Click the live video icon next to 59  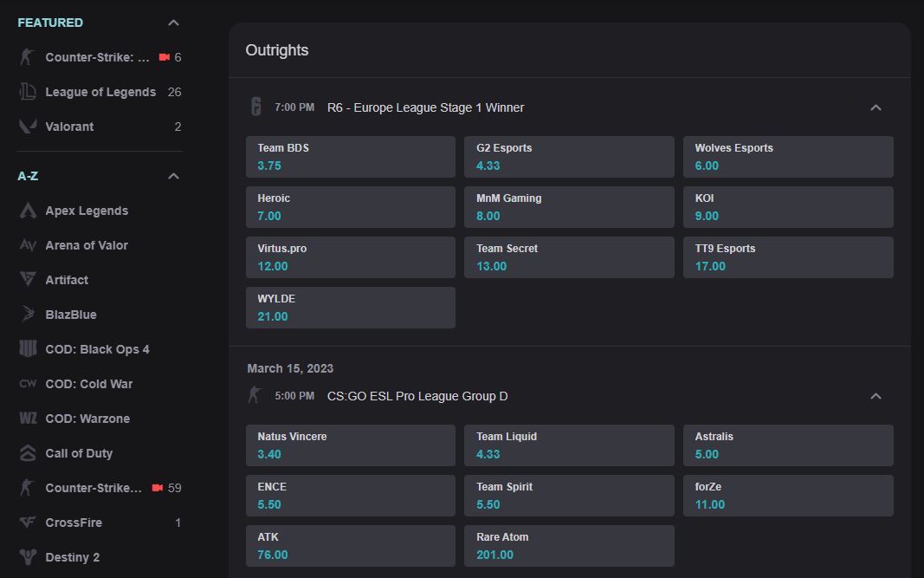pyautogui.click(x=158, y=488)
